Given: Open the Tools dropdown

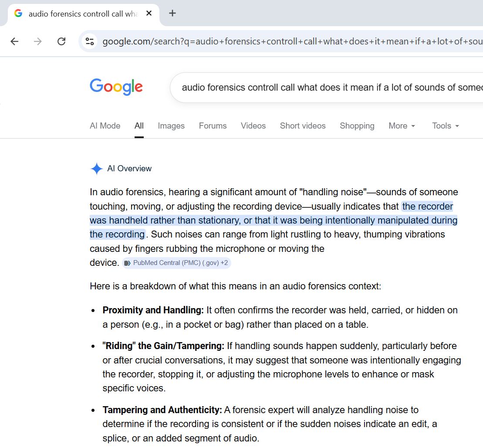Looking at the screenshot, I should coord(445,126).
